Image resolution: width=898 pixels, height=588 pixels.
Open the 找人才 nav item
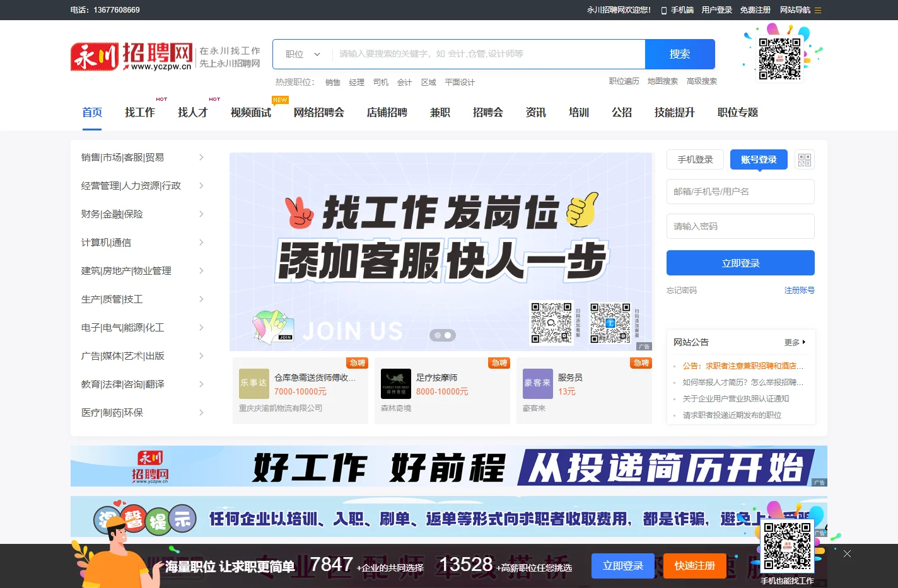click(193, 112)
